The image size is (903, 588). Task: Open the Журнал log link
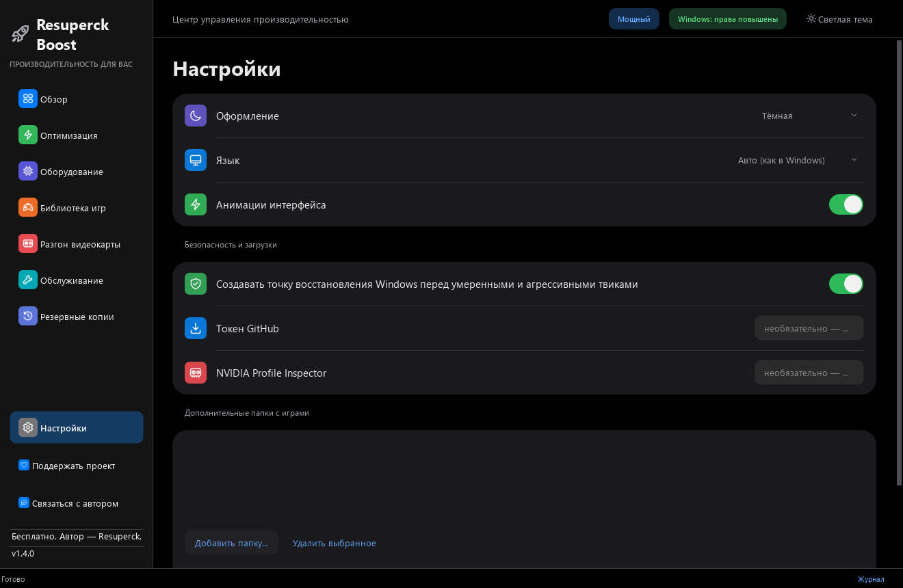[871, 579]
